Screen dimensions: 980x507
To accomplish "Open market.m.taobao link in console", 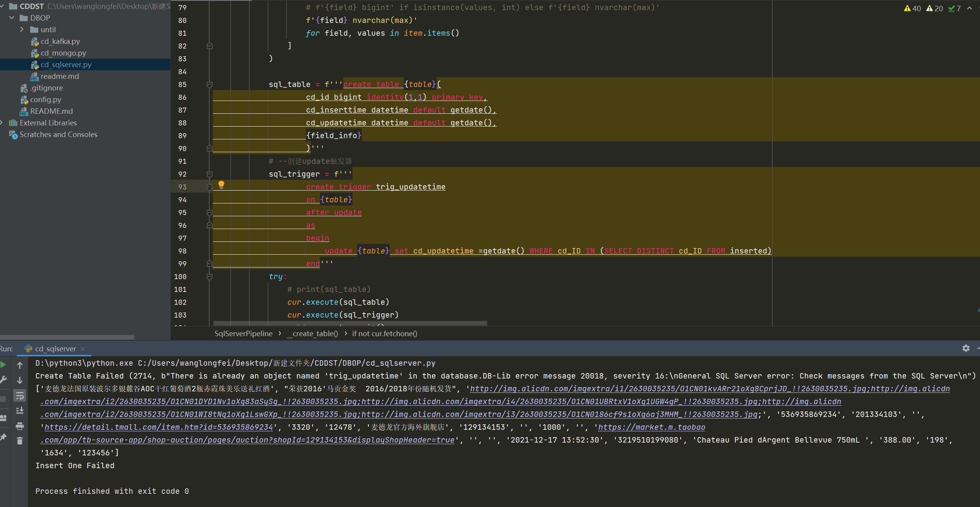I will pos(652,427).
